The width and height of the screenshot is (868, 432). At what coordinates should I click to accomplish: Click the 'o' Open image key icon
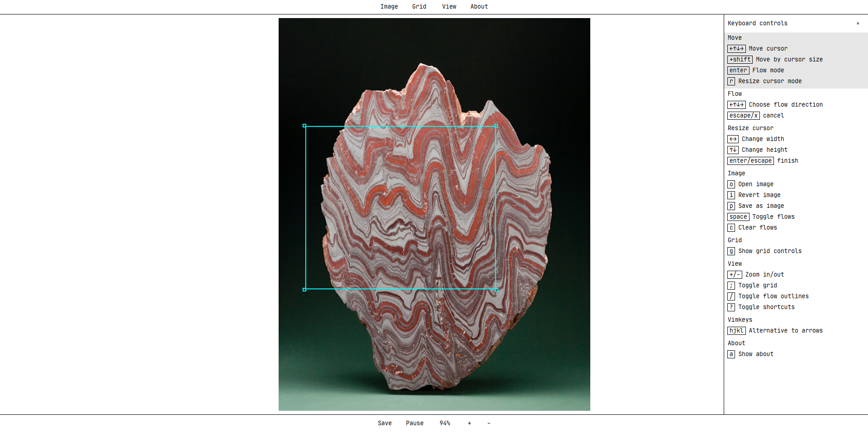tap(731, 184)
